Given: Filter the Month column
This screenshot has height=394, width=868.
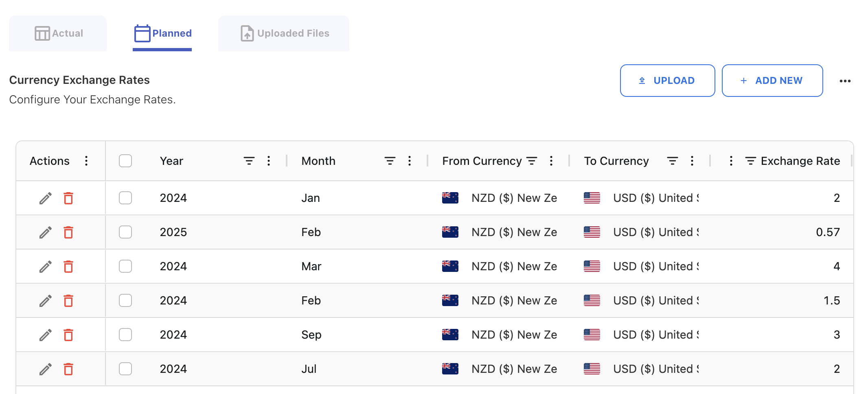Looking at the screenshot, I should (x=390, y=161).
